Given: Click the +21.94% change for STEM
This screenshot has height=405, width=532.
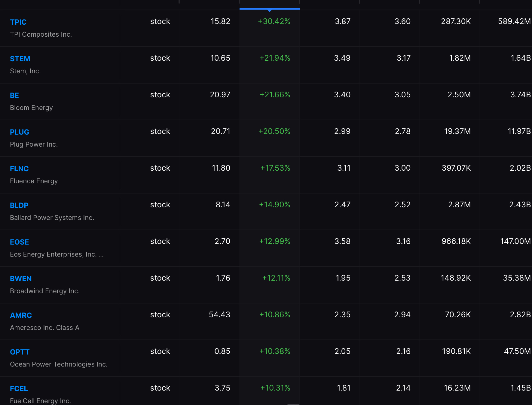Looking at the screenshot, I should point(275,58).
